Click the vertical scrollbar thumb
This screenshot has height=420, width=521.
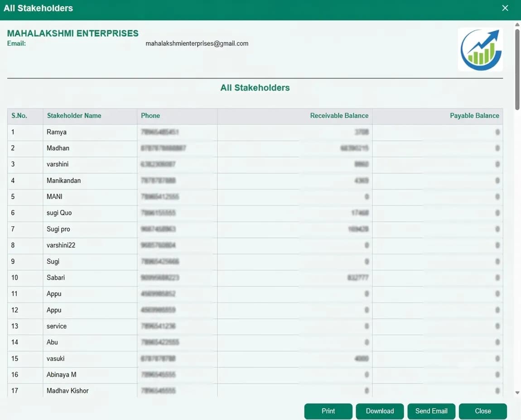pos(517,69)
